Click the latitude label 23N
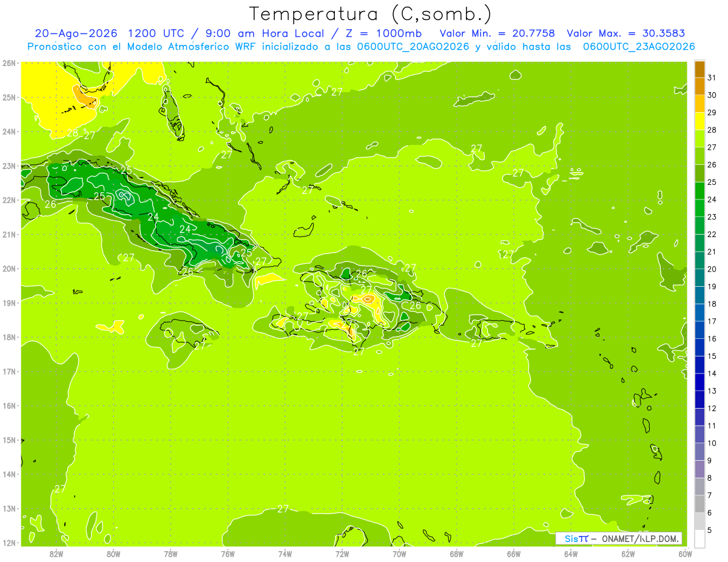Image resolution: width=728 pixels, height=562 pixels. (9, 166)
